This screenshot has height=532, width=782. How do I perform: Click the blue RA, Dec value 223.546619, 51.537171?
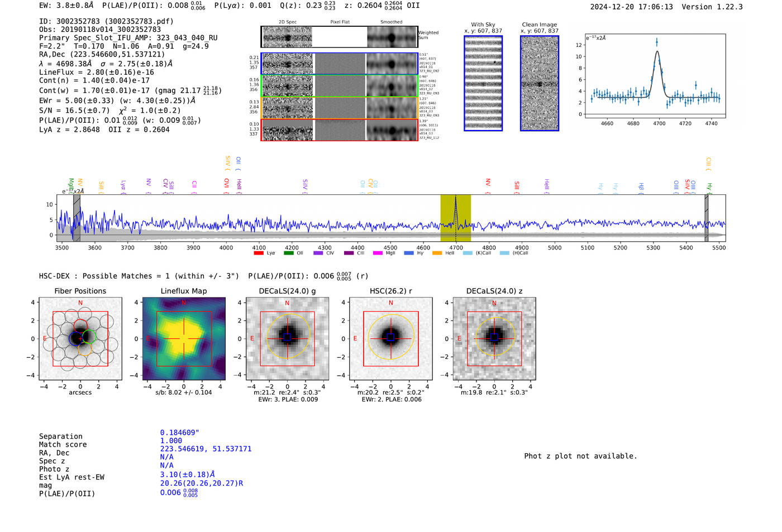pyautogui.click(x=206, y=449)
